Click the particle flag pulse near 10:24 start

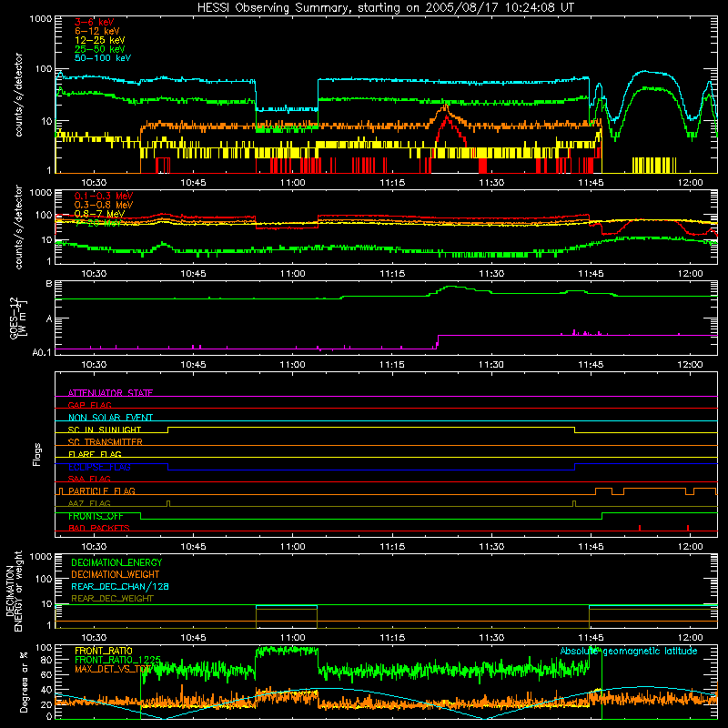pyautogui.click(x=60, y=490)
